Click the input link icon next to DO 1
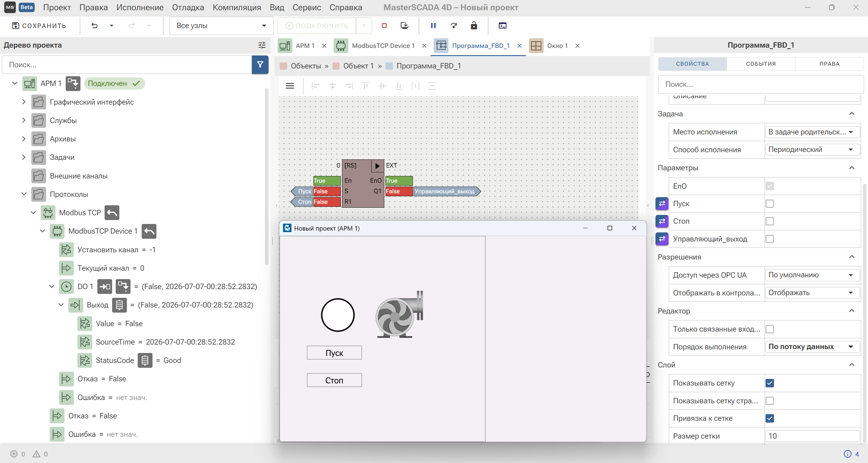Screen dimensions: 868x463 tap(105, 286)
